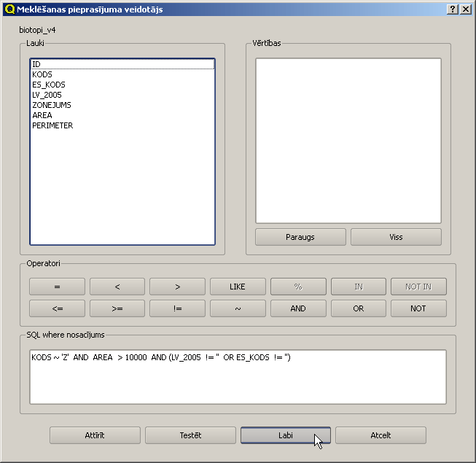The height and width of the screenshot is (463, 476).
Task: Insert the tilde regex operator
Action: click(238, 308)
